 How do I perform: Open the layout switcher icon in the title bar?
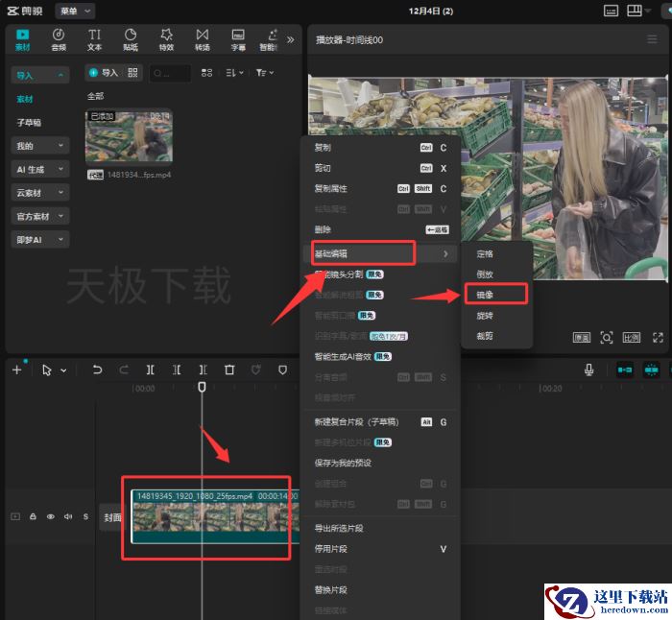635,11
